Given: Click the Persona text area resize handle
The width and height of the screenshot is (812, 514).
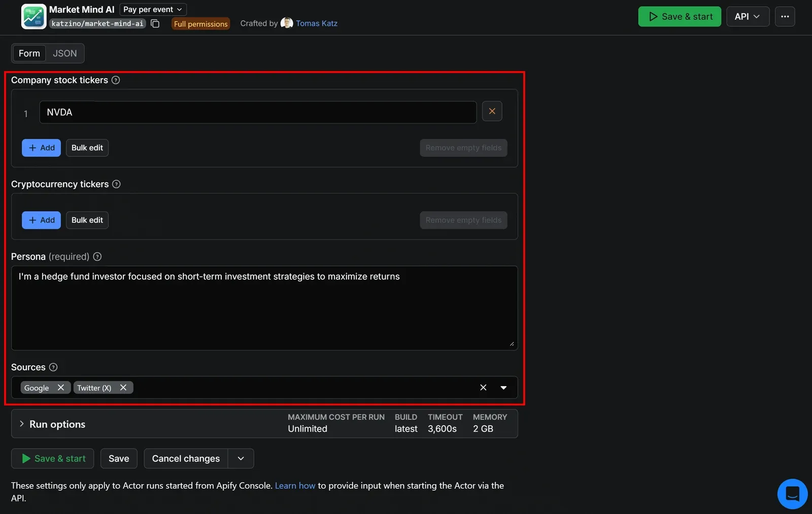Looking at the screenshot, I should pos(512,344).
